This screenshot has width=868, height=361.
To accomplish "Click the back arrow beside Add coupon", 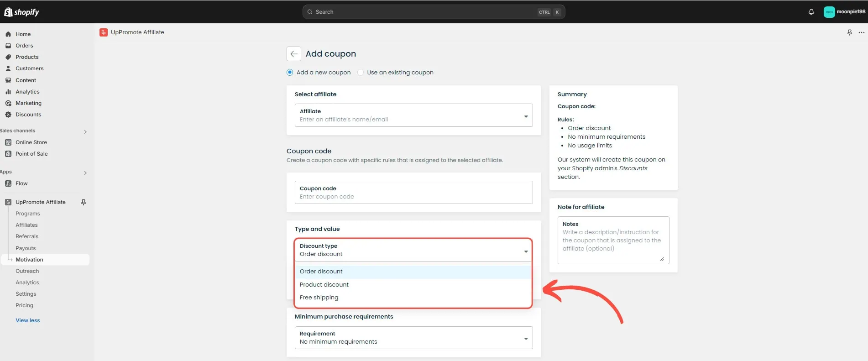I will coord(293,54).
